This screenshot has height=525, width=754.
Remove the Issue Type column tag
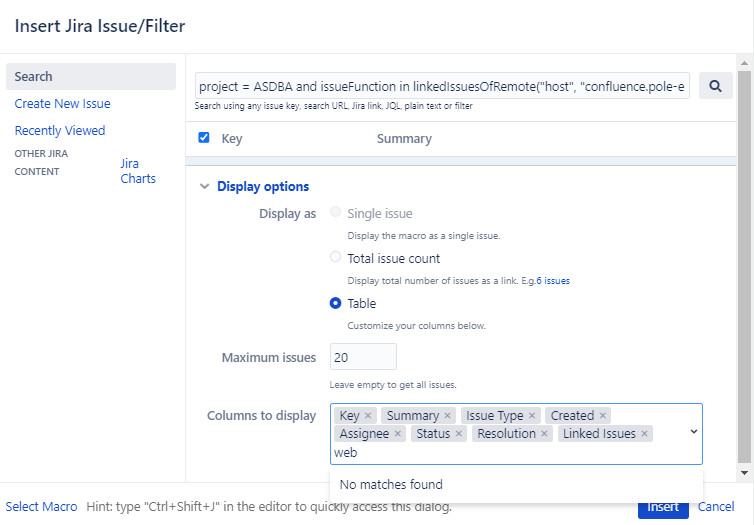532,415
